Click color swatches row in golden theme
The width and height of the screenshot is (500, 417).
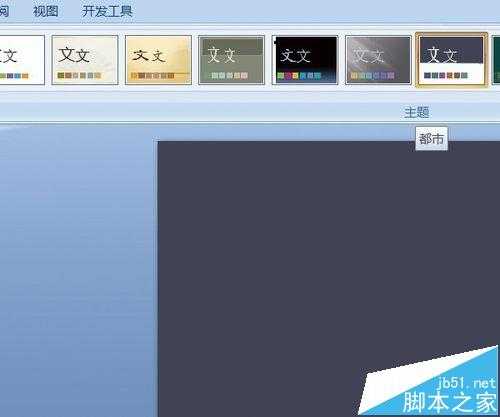153,76
